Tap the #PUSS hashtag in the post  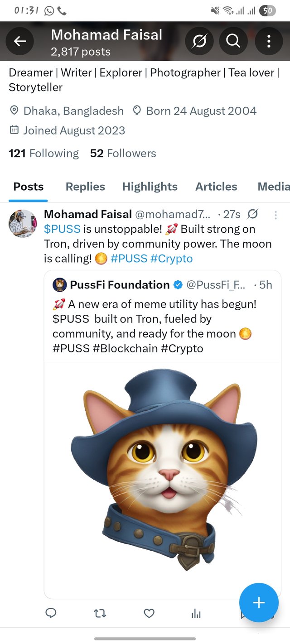(x=129, y=259)
